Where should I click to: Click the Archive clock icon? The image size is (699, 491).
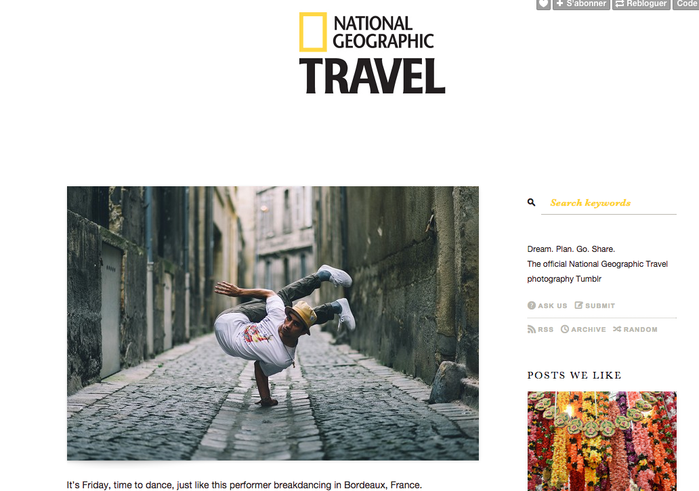(x=565, y=329)
